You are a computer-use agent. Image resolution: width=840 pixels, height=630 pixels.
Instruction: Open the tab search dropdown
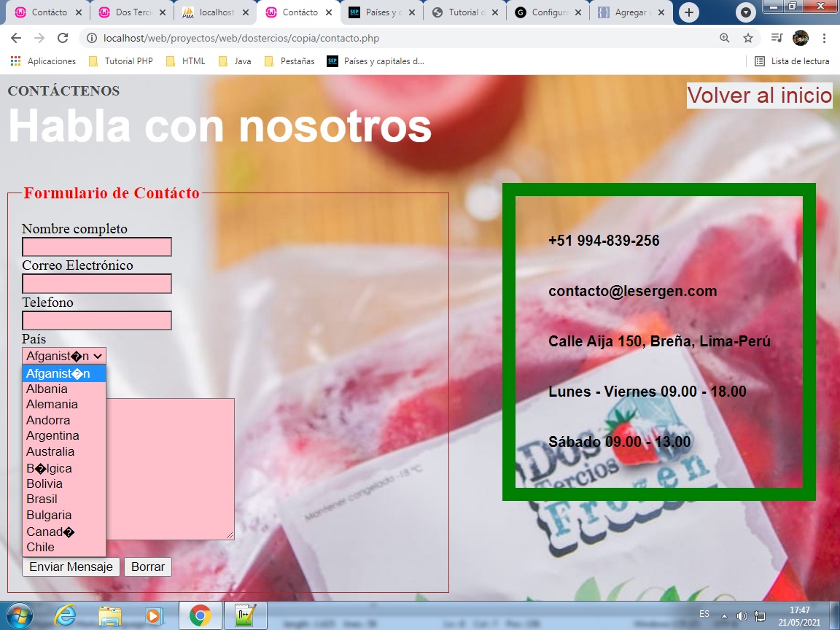pyautogui.click(x=745, y=12)
